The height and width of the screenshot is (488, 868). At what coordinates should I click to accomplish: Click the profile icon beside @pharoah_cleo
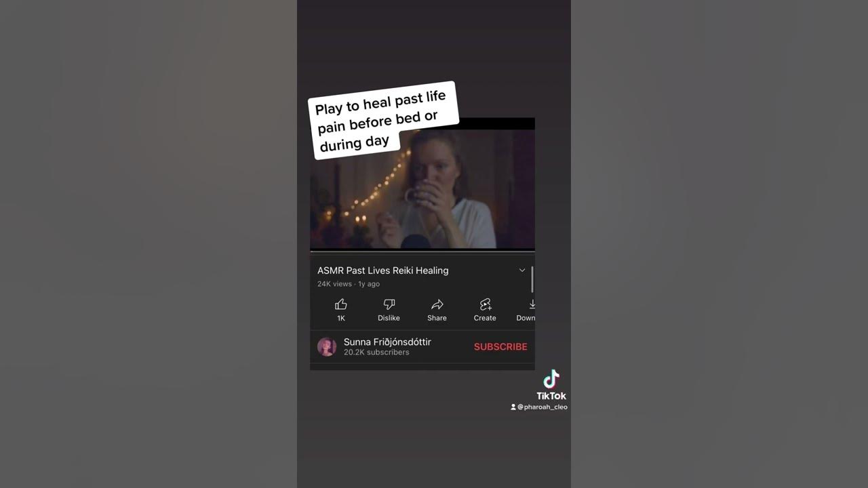tap(513, 407)
